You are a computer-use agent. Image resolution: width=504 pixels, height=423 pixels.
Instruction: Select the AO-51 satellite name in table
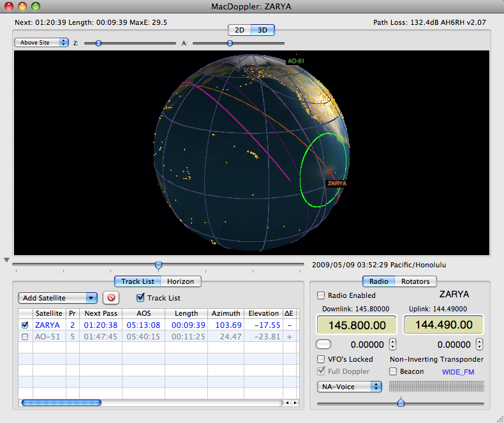point(48,337)
